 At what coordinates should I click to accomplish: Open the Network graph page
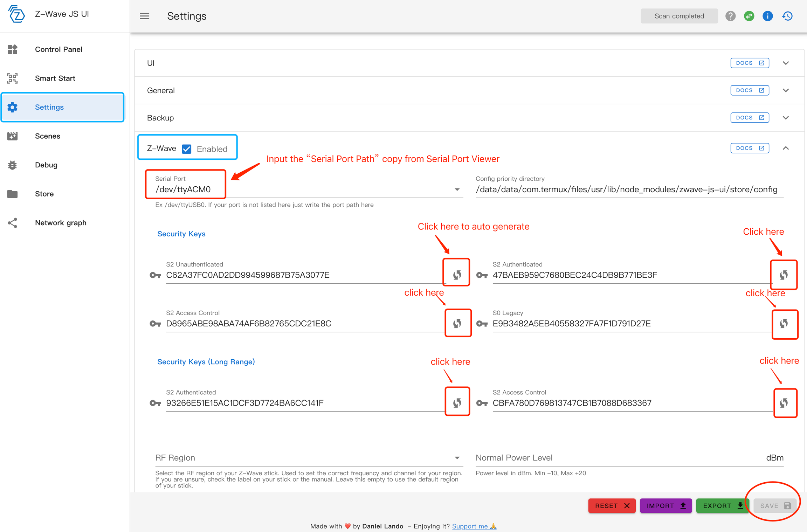[x=60, y=223]
